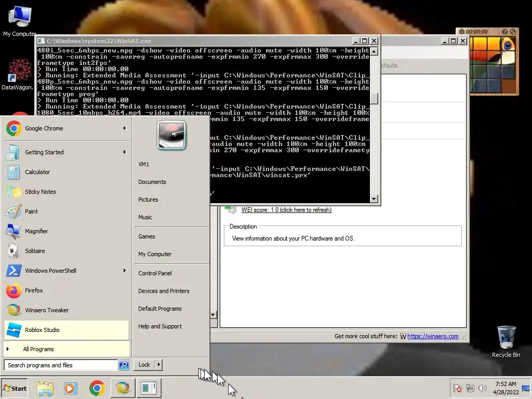The image size is (532, 399).
Task: Click WinSAT console title bar icon
Action: 41,41
